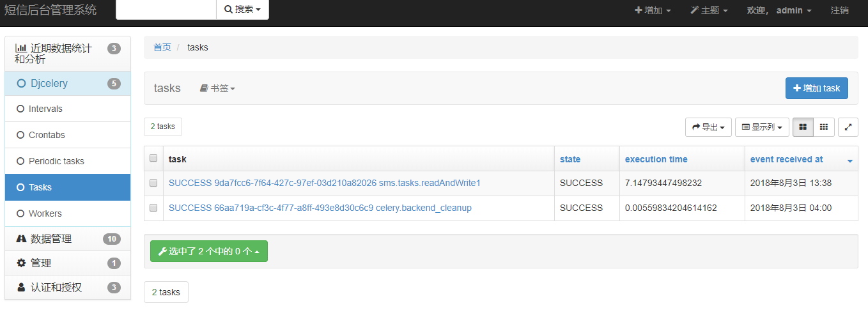Open the 显示列 columns dropdown

point(762,127)
